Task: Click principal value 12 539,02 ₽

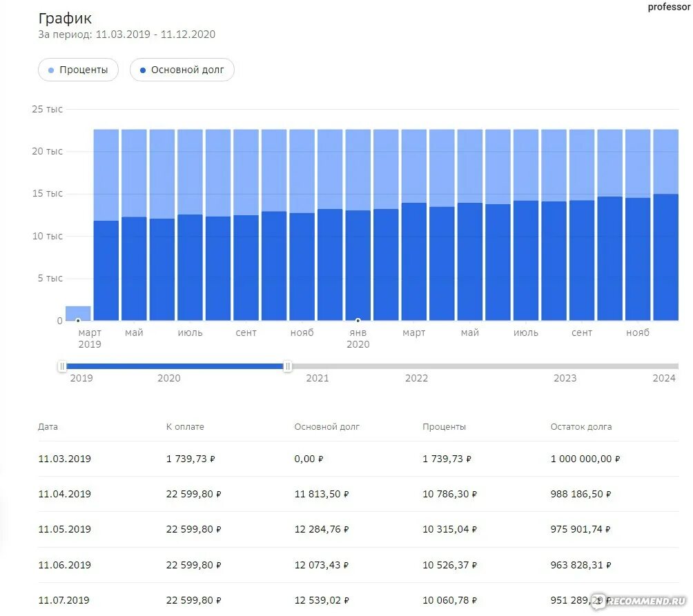Action: point(322,600)
